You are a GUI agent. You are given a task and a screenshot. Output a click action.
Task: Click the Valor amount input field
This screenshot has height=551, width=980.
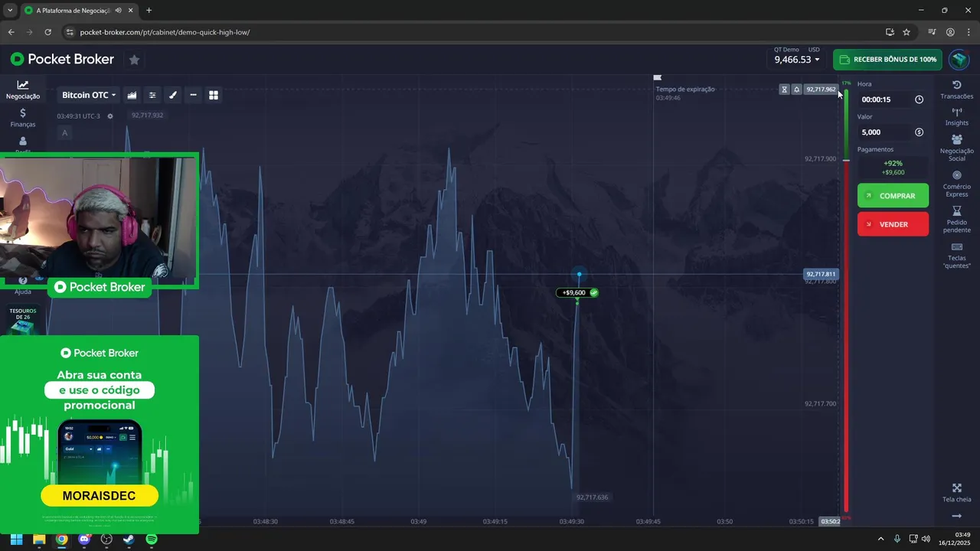[x=893, y=132]
